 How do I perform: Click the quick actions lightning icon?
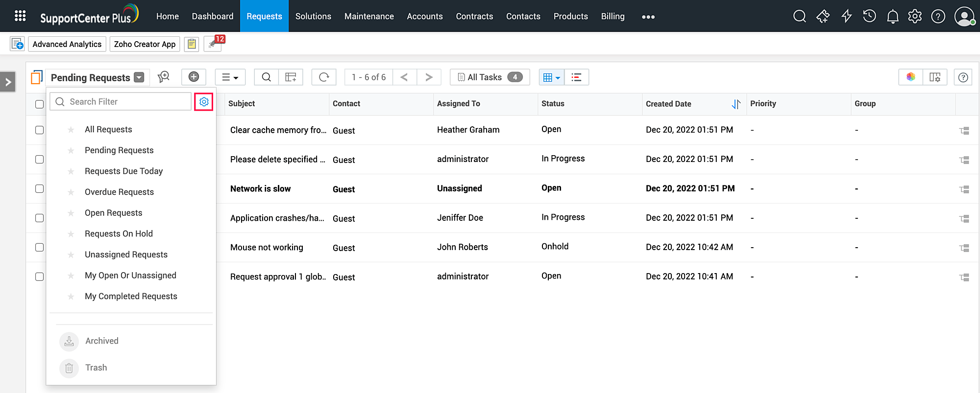point(846,17)
